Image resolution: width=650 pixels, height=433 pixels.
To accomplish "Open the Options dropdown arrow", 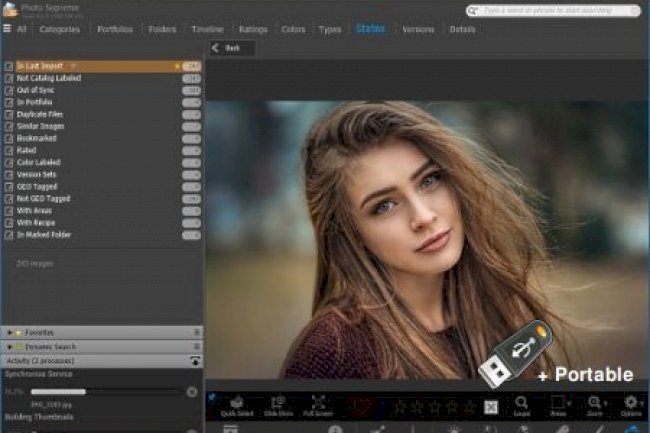I will 642,403.
